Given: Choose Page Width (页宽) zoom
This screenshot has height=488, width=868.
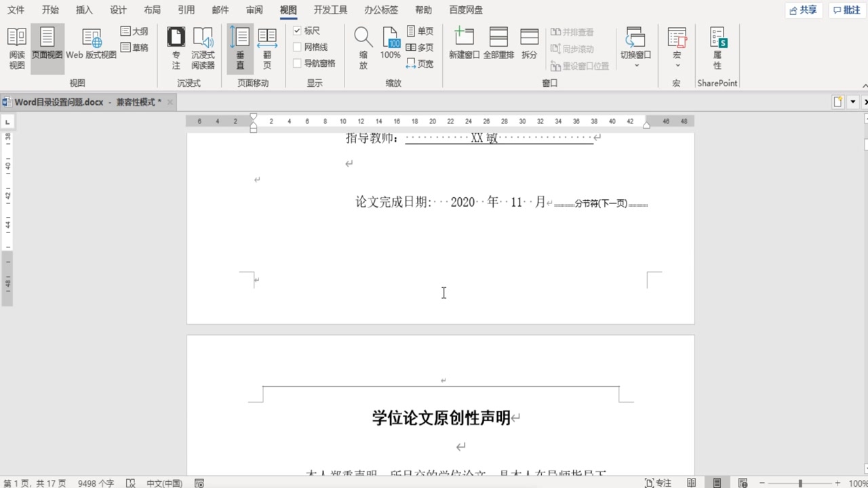Looking at the screenshot, I should click(x=420, y=64).
